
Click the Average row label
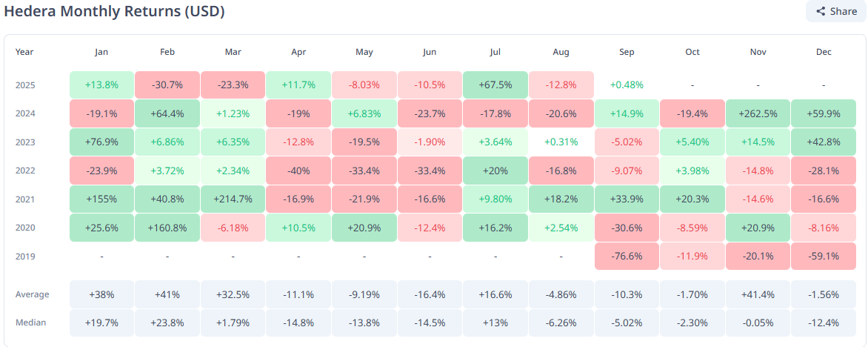tap(33, 294)
